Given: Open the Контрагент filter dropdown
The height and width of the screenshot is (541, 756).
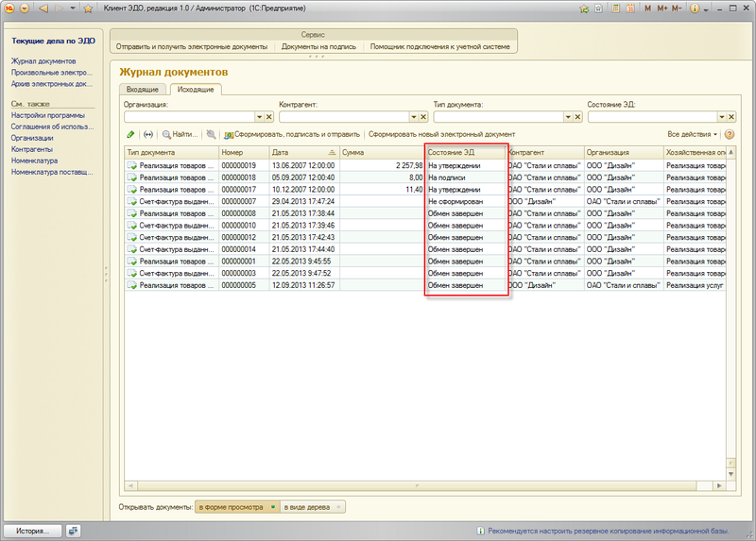Looking at the screenshot, I should click(x=414, y=116).
